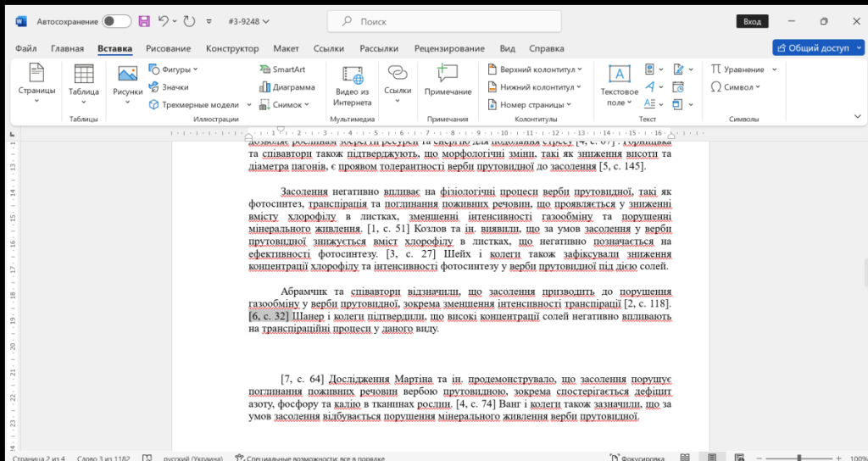Insert Видео из Интернета
Screen dimensions: 868x461
[353, 86]
